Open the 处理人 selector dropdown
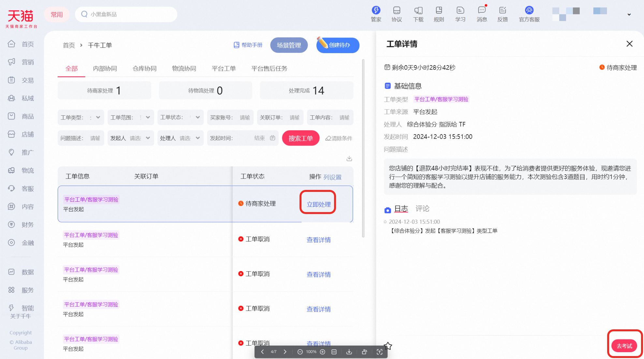The width and height of the screenshot is (644, 359). click(181, 138)
